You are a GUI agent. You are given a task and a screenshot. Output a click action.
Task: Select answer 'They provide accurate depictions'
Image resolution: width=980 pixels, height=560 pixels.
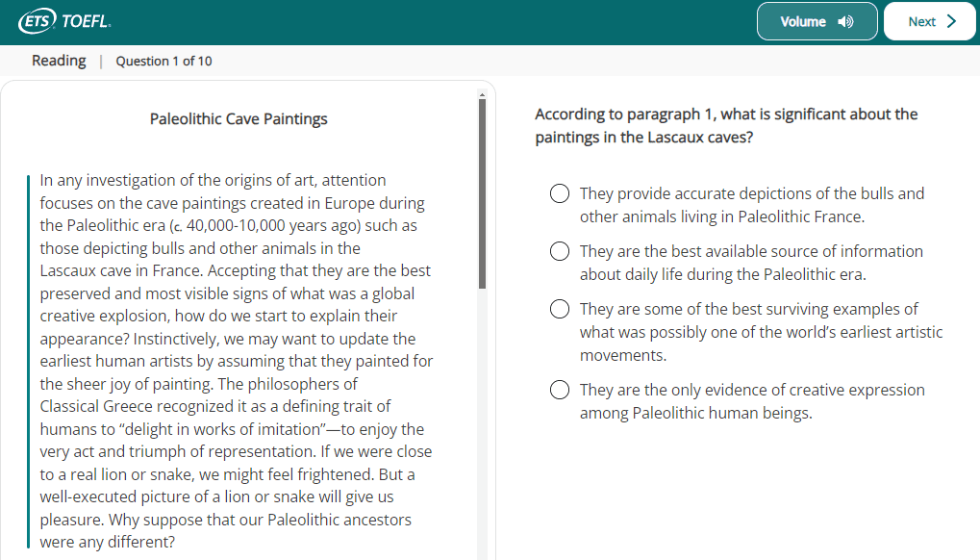560,193
